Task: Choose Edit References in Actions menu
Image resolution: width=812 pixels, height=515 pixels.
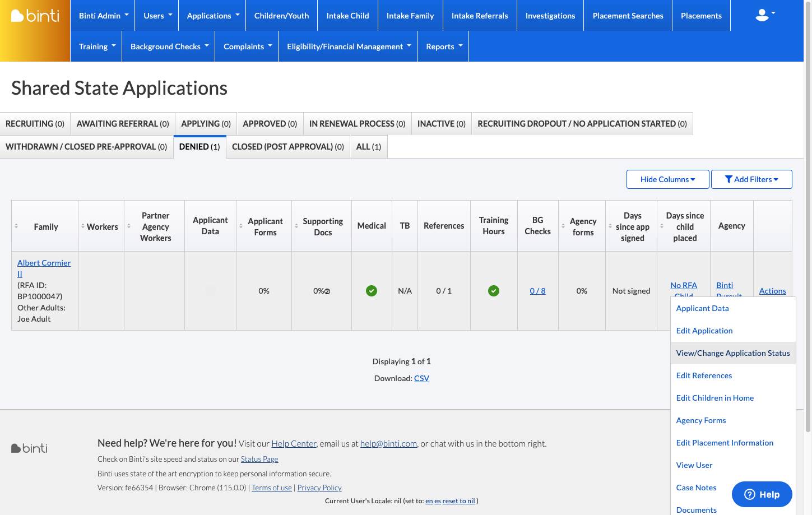Action: (733, 375)
